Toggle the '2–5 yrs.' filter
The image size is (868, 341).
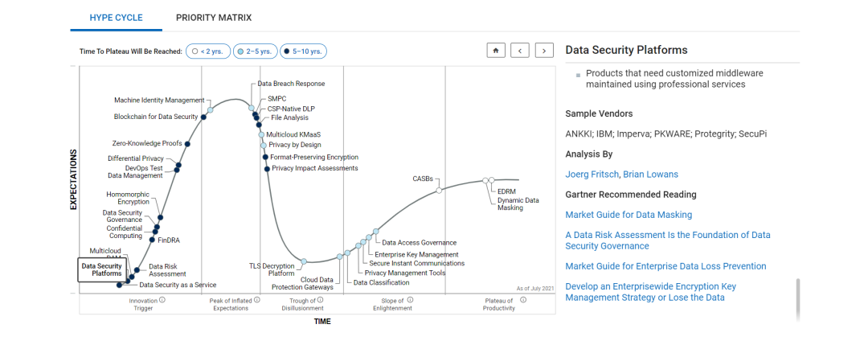tap(255, 51)
